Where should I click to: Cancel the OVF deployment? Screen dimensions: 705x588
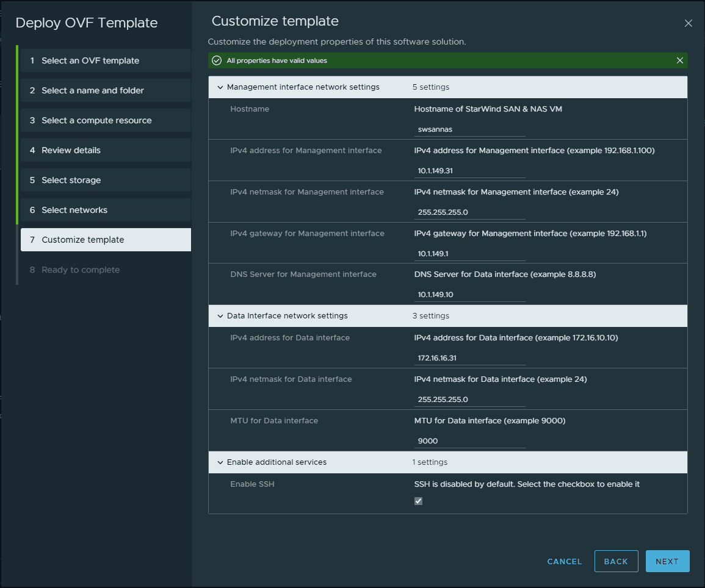pyautogui.click(x=565, y=561)
